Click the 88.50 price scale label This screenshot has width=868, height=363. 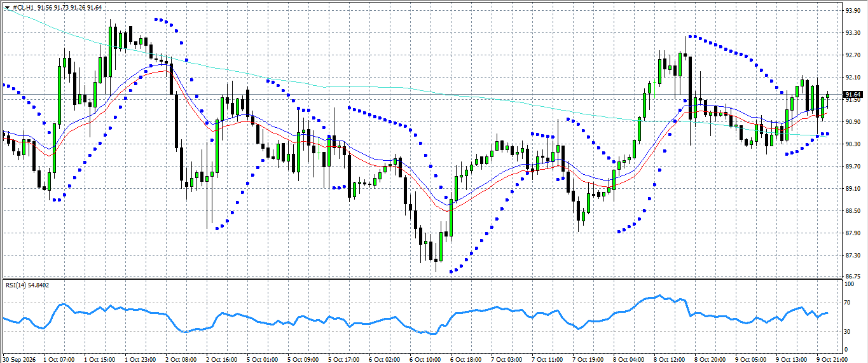pyautogui.click(x=852, y=211)
